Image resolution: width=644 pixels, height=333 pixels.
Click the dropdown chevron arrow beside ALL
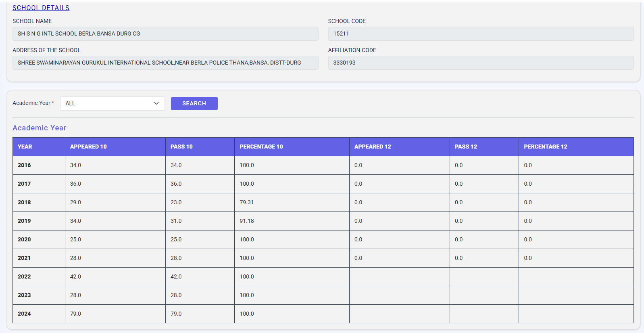click(x=156, y=103)
